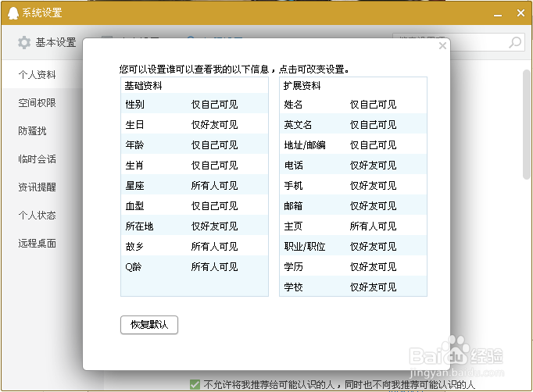Change 年龄 visibility setting
This screenshot has width=533, height=392.
[x=214, y=145]
